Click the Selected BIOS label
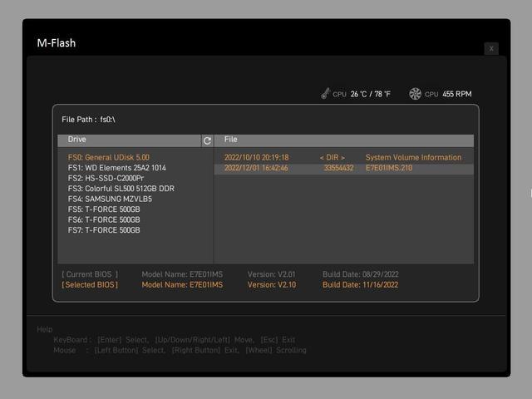532x399 pixels. click(x=90, y=285)
